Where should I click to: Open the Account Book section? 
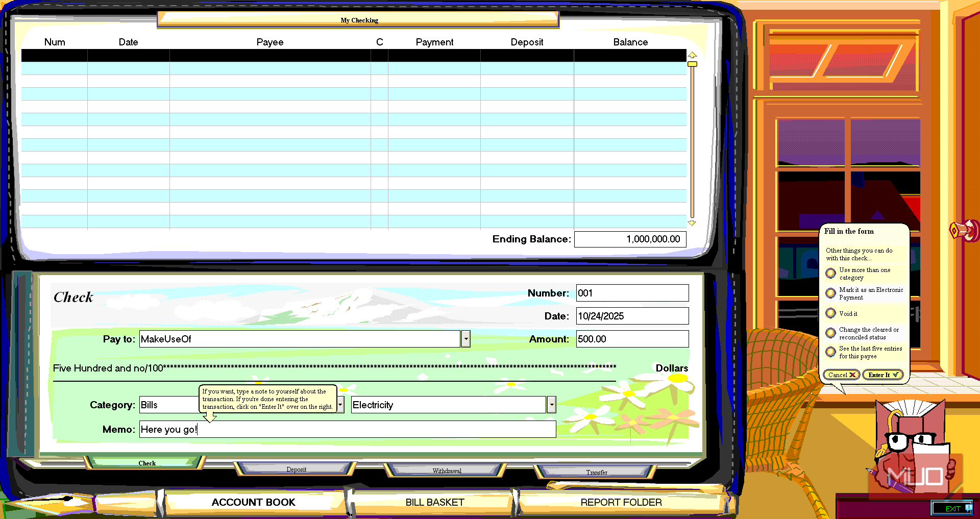[254, 502]
